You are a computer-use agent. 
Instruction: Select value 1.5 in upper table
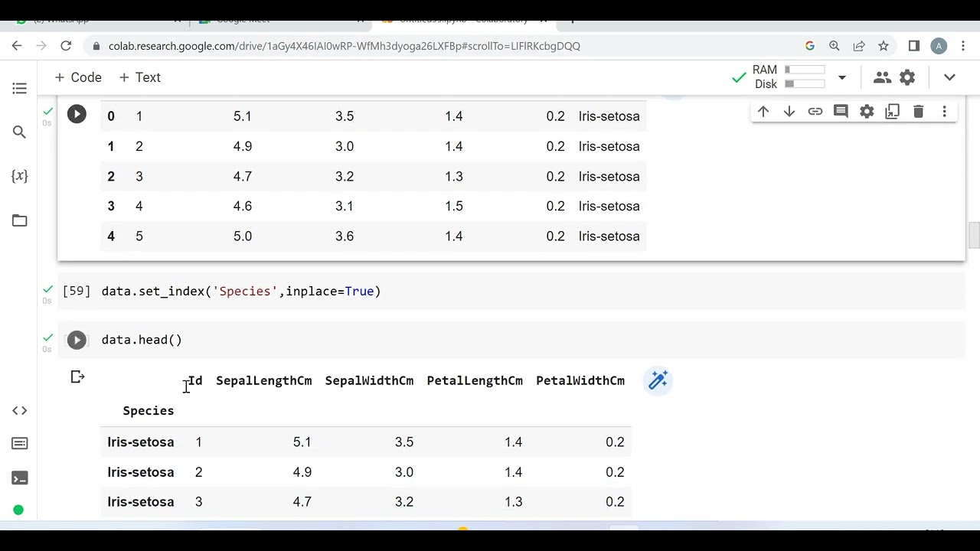click(x=454, y=207)
